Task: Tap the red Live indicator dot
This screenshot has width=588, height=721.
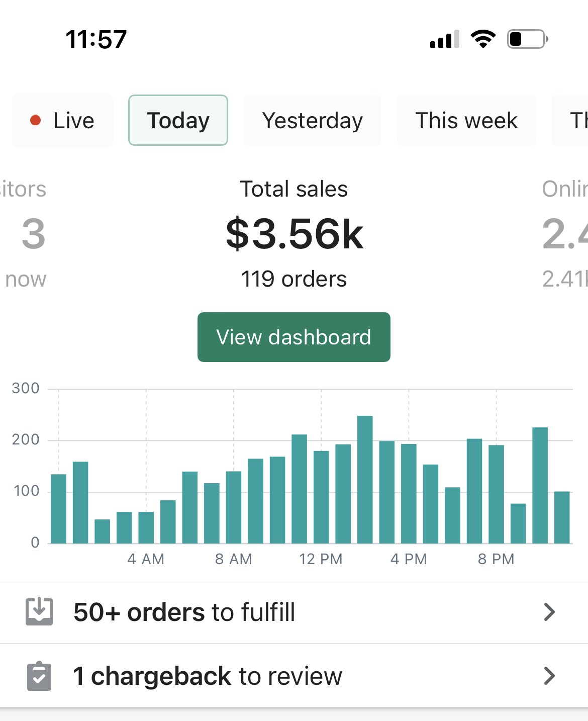Action: point(35,120)
